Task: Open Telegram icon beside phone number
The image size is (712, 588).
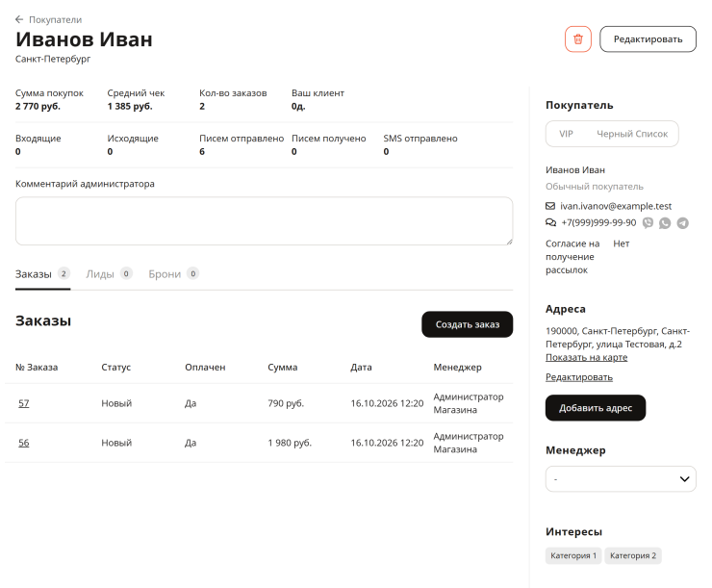Action: [682, 223]
